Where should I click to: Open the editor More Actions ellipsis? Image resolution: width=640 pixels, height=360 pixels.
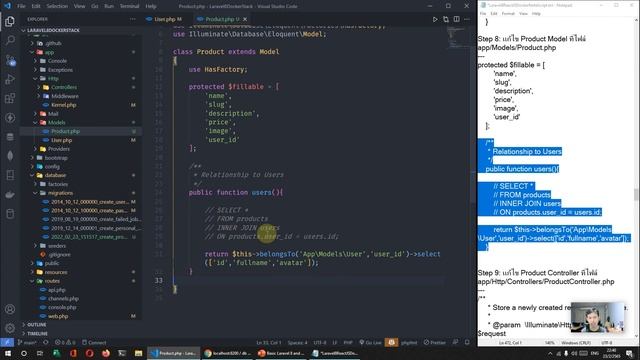click(x=467, y=19)
